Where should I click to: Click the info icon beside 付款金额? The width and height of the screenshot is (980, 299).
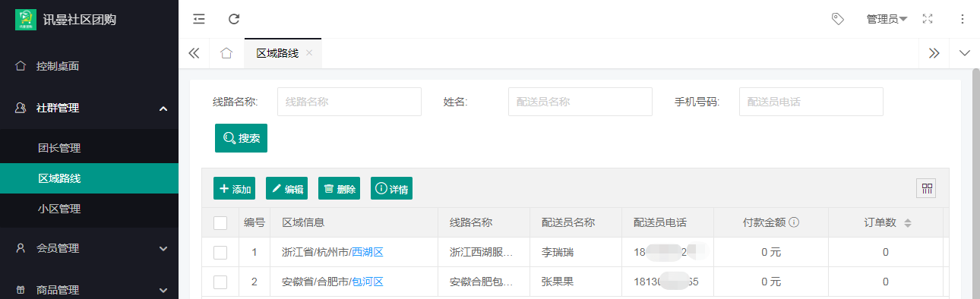pyautogui.click(x=793, y=222)
